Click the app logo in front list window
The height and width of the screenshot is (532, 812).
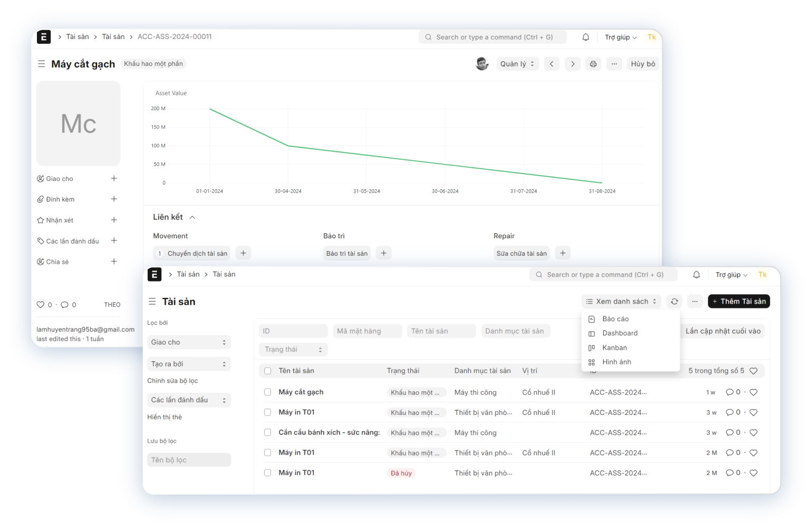[x=154, y=274]
